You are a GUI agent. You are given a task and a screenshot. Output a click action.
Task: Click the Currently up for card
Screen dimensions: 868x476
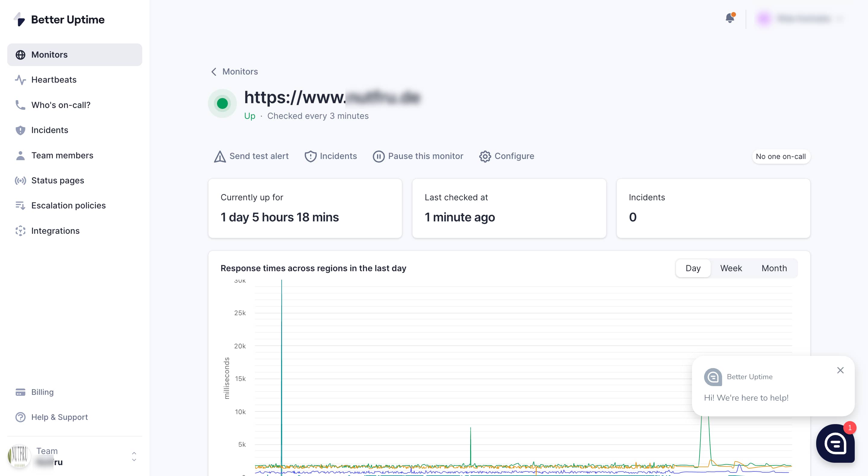point(305,208)
